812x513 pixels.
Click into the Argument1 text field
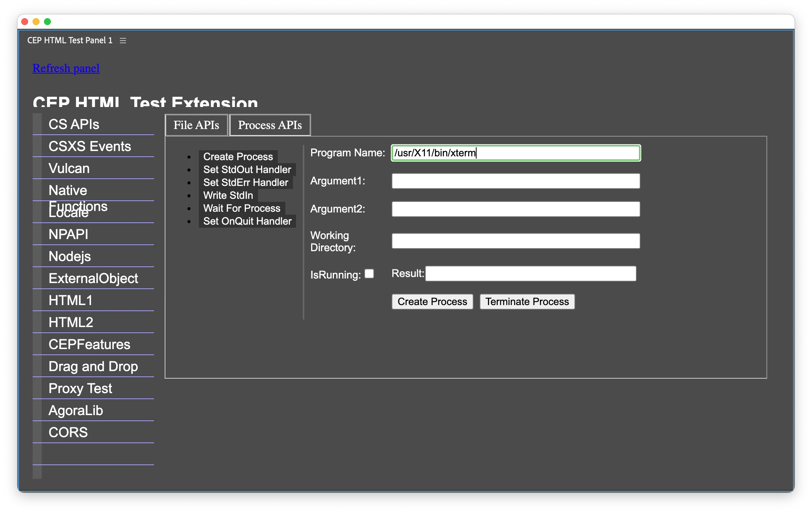pyautogui.click(x=515, y=181)
